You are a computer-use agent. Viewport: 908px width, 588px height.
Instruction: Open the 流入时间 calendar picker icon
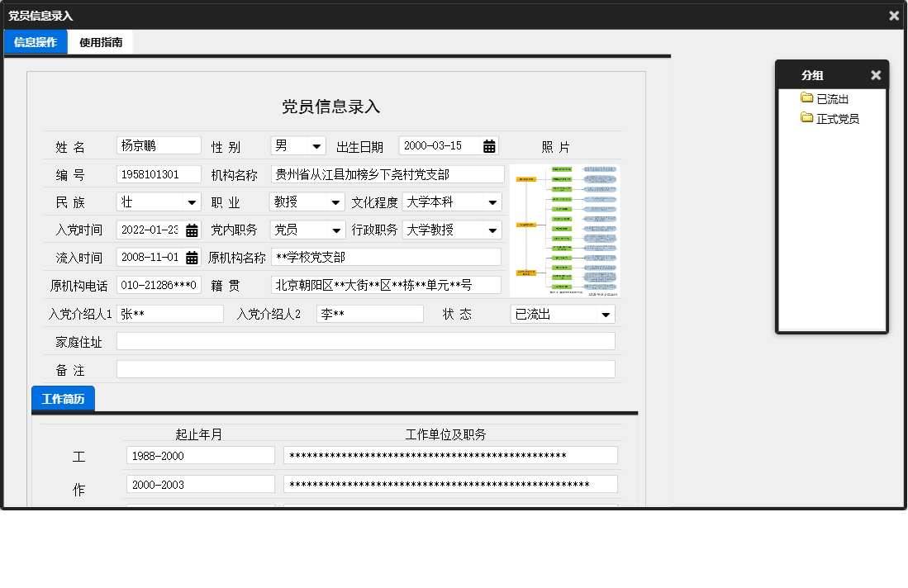coord(192,257)
